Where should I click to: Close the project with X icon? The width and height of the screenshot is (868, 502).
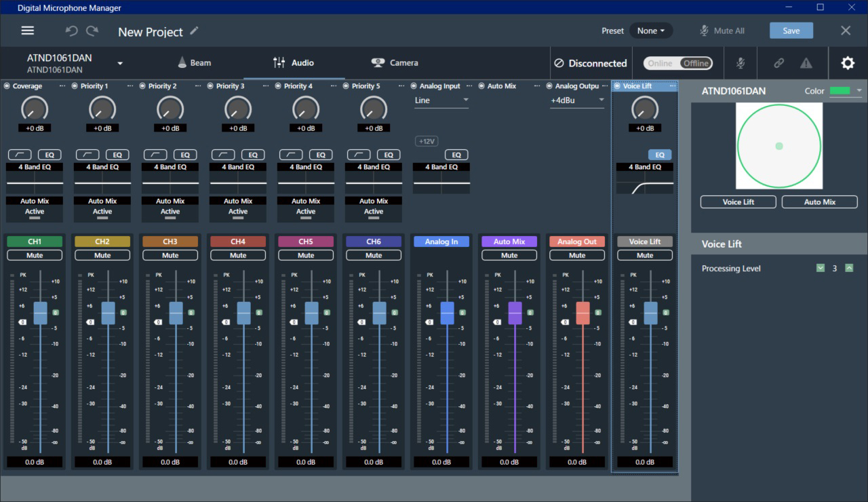846,31
